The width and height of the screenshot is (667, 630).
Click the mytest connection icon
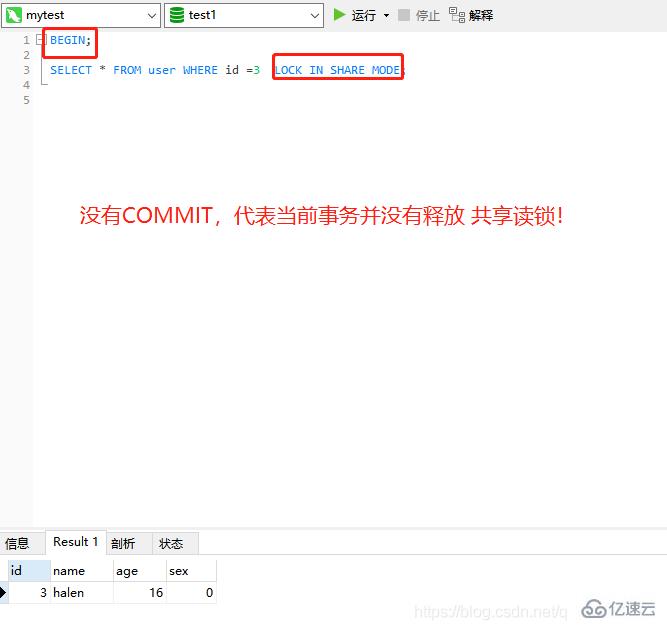click(14, 15)
